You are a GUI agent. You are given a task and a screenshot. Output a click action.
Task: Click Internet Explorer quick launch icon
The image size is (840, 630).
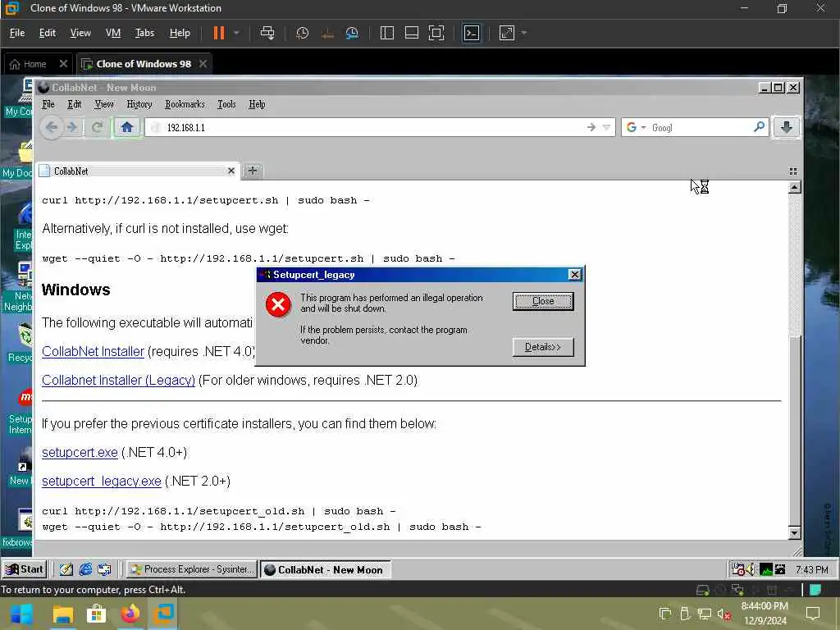(85, 569)
